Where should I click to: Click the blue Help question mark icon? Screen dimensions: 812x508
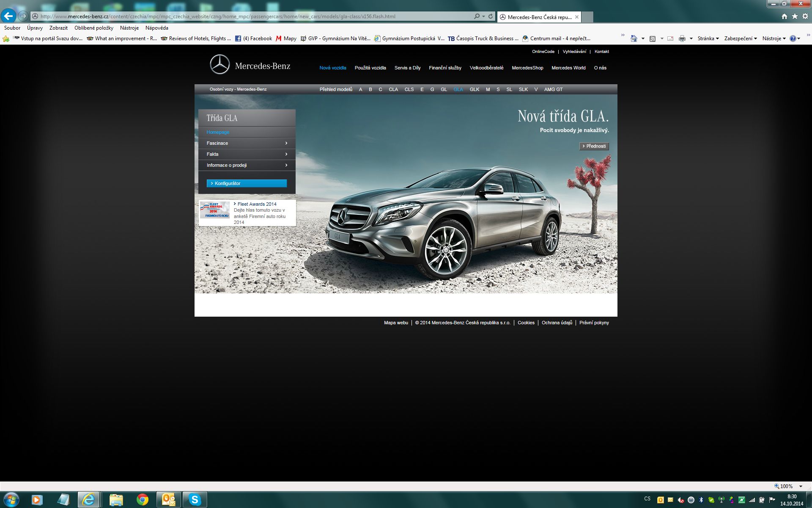[793, 39]
